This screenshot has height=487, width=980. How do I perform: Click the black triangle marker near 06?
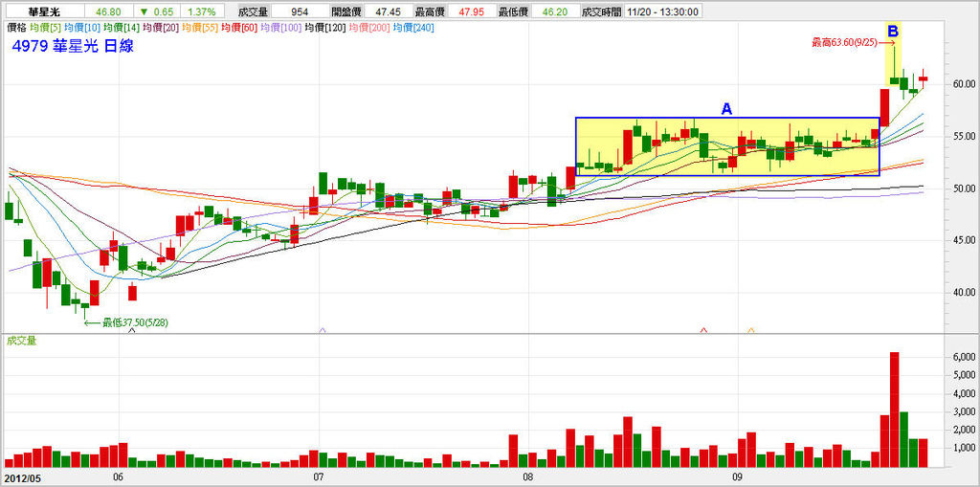click(132, 329)
